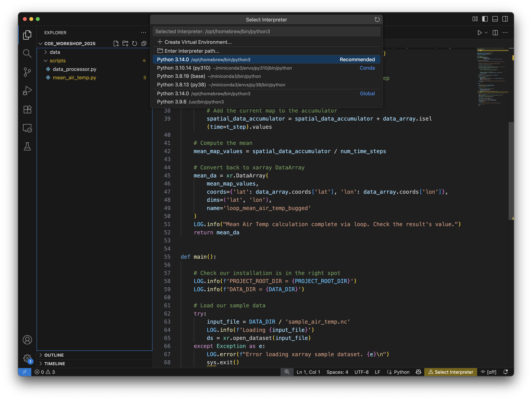Expand the data folder
Image resolution: width=532 pixels, height=400 pixels.
(55, 52)
